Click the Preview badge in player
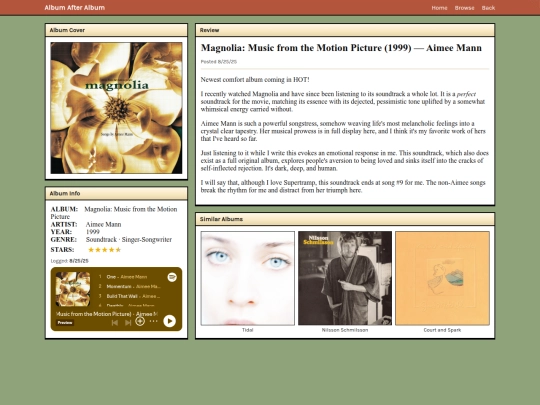 click(65, 323)
